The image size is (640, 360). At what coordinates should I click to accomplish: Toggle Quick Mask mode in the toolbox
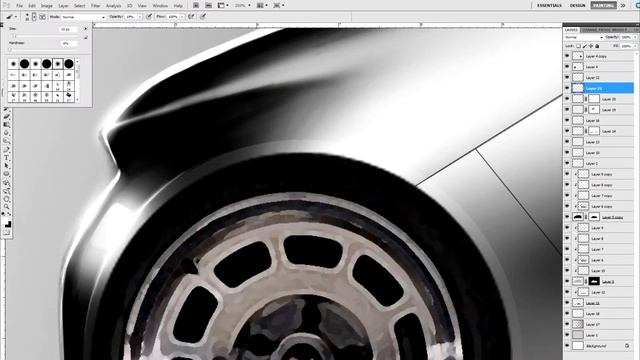[x=7, y=233]
